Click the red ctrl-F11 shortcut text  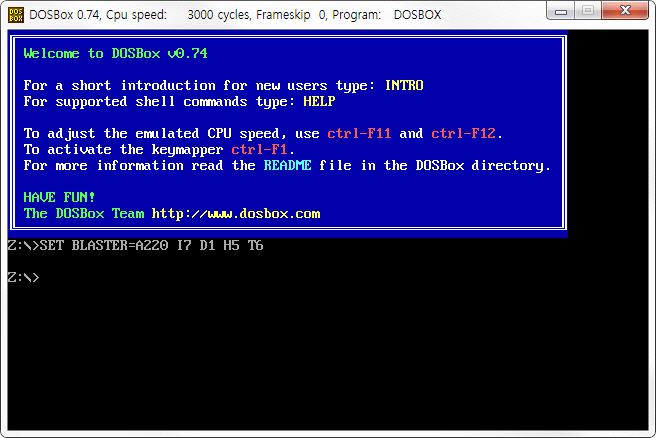pyautogui.click(x=359, y=133)
